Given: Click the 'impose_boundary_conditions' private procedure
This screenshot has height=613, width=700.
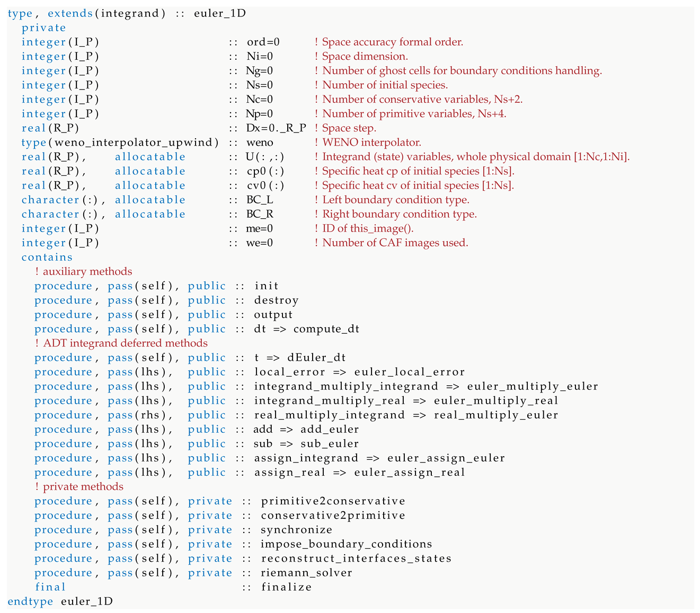Looking at the screenshot, I should (x=346, y=544).
